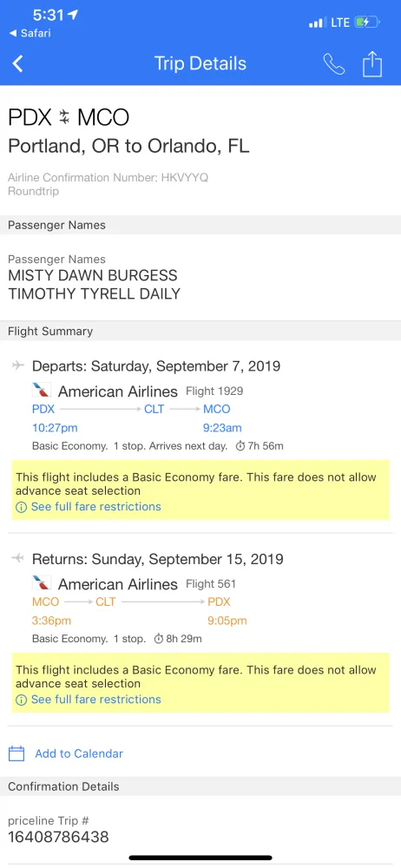The width and height of the screenshot is (401, 868).
Task: Open departure See full fare restrictions
Action: pyautogui.click(x=95, y=507)
